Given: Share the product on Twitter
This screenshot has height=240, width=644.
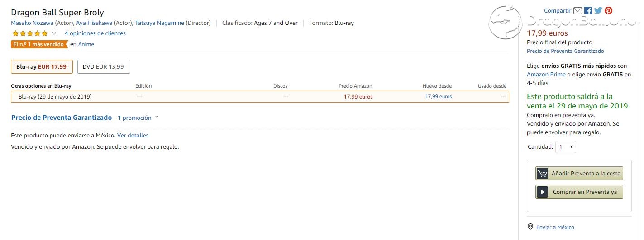Looking at the screenshot, I should (598, 11).
